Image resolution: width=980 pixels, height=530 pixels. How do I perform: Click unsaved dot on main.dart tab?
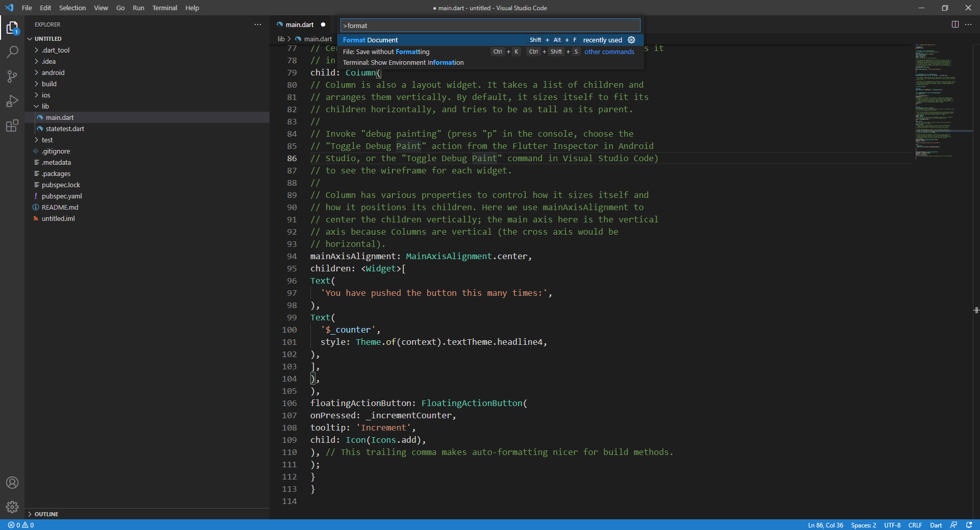coord(323,24)
